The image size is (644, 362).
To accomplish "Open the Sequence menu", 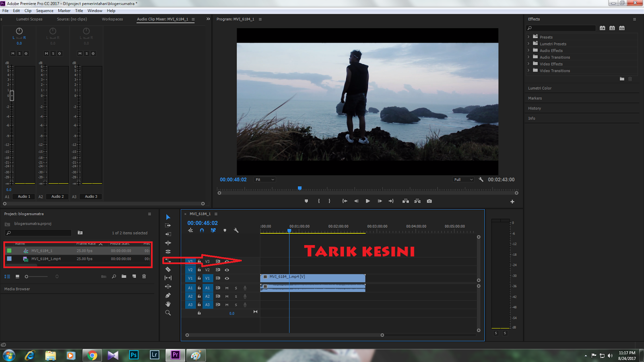I will tap(45, 11).
